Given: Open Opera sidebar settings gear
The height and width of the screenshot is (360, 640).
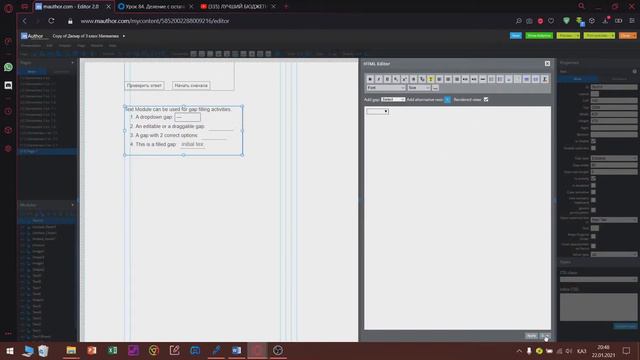Looking at the screenshot, I should click(x=8, y=149).
